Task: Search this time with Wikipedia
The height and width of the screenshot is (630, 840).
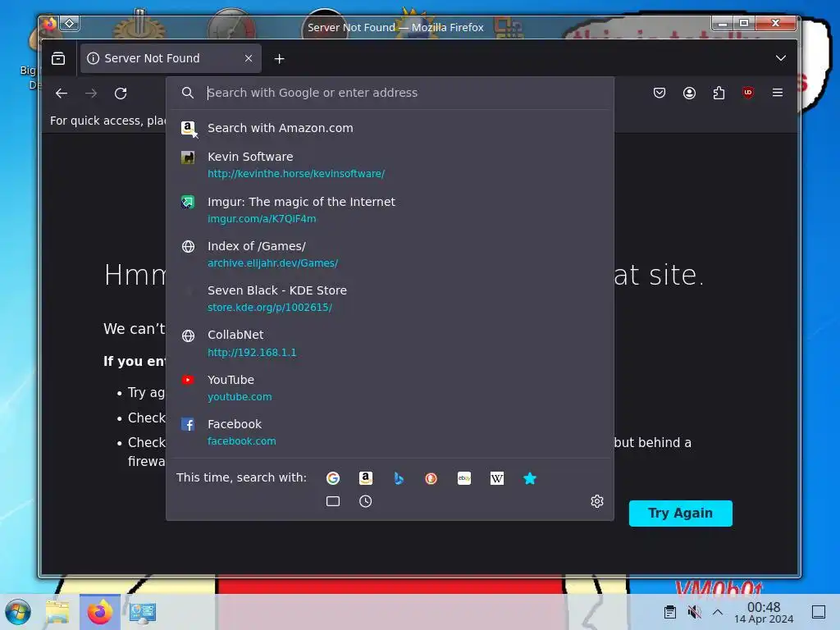Action: click(496, 478)
